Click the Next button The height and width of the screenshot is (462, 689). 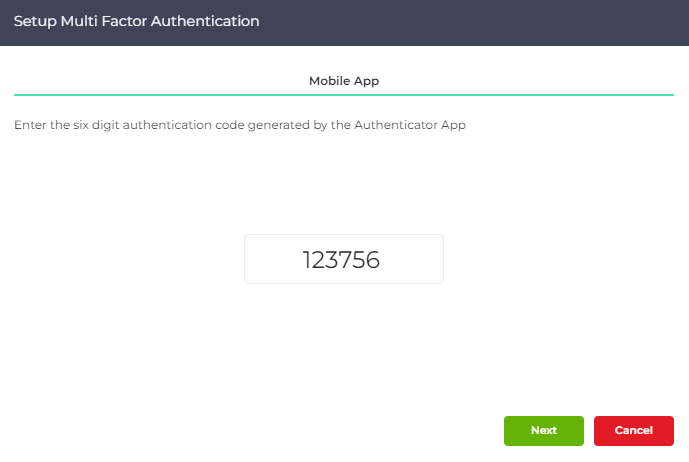click(544, 431)
